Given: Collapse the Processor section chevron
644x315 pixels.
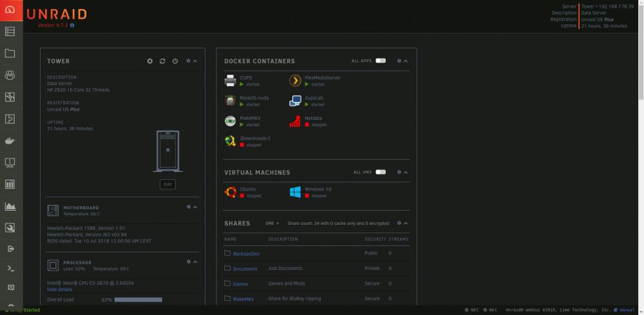Looking at the screenshot, I should tap(195, 262).
